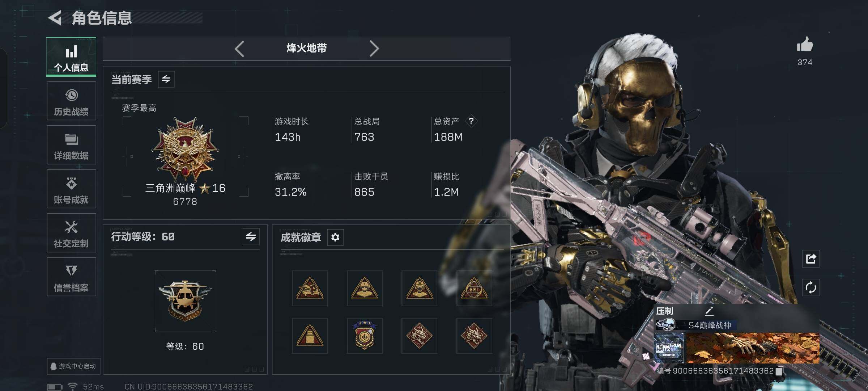Toggle the swap button beside 行动等级
The image size is (868, 391).
click(x=251, y=237)
